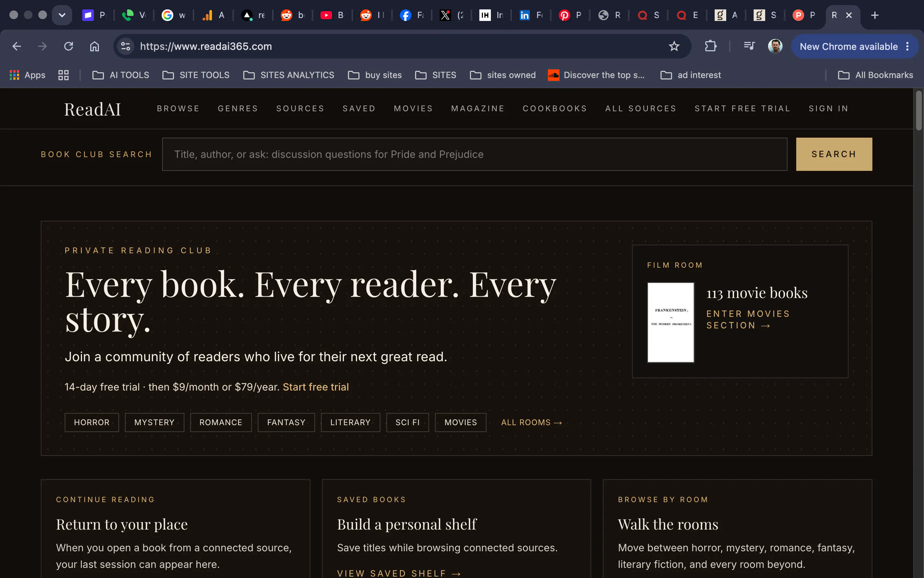Select the LITERARY room button
The width and height of the screenshot is (924, 578).
[350, 422]
